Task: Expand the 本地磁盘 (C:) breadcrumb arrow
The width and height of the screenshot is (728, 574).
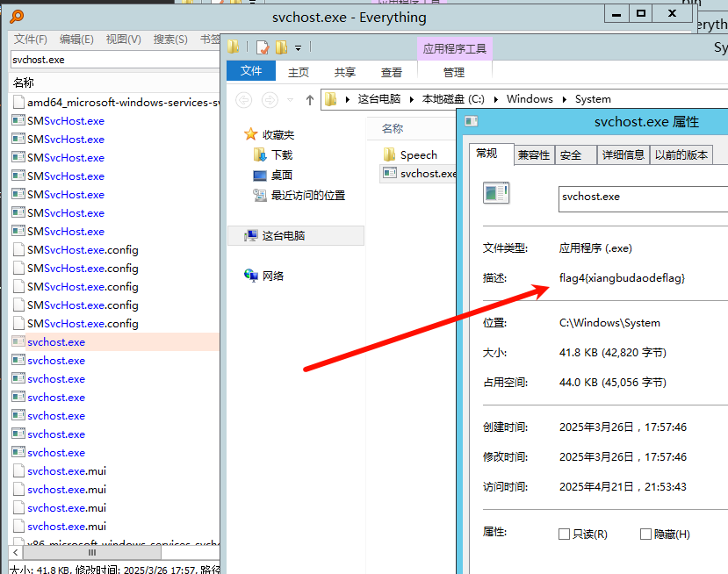Action: [x=496, y=99]
